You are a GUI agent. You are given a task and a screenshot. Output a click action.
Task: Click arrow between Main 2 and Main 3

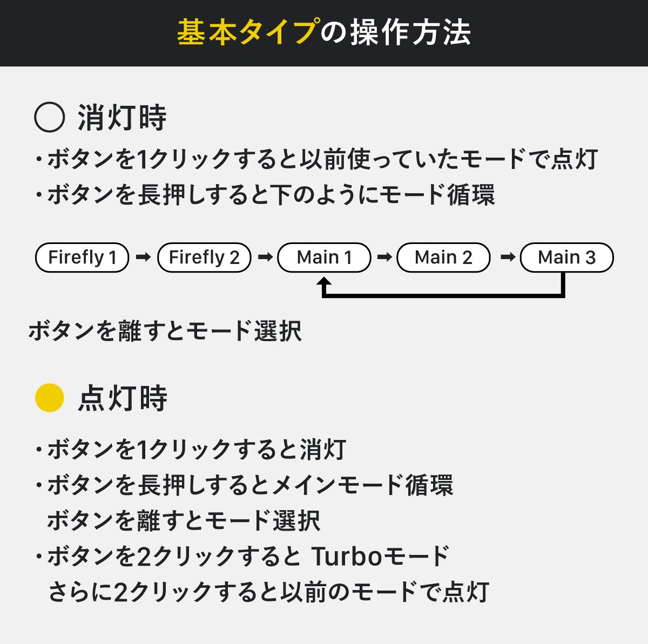pyautogui.click(x=507, y=257)
